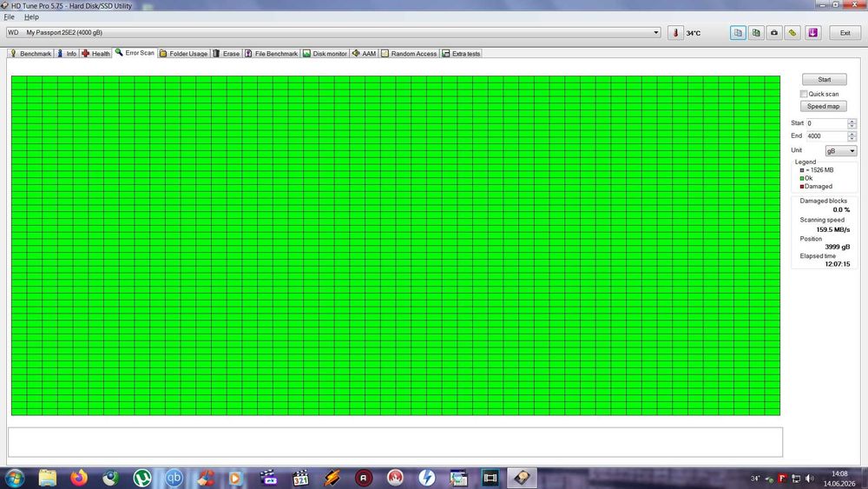Click the empty log text box below grid
This screenshot has height=489, width=868.
point(395,442)
